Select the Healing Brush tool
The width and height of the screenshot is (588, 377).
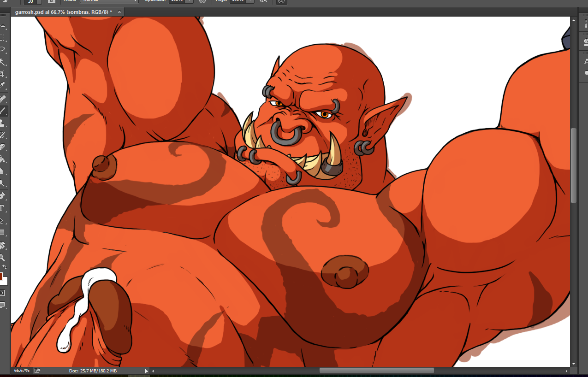pyautogui.click(x=3, y=99)
